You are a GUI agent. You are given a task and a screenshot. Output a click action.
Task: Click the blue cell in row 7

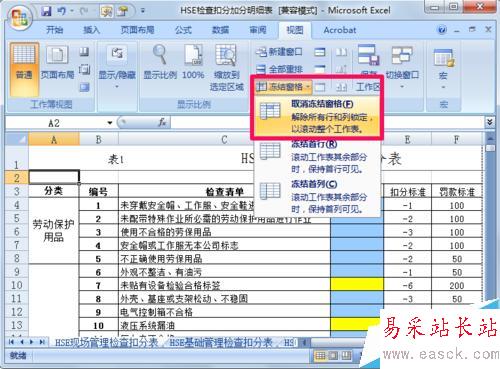[x=357, y=245]
